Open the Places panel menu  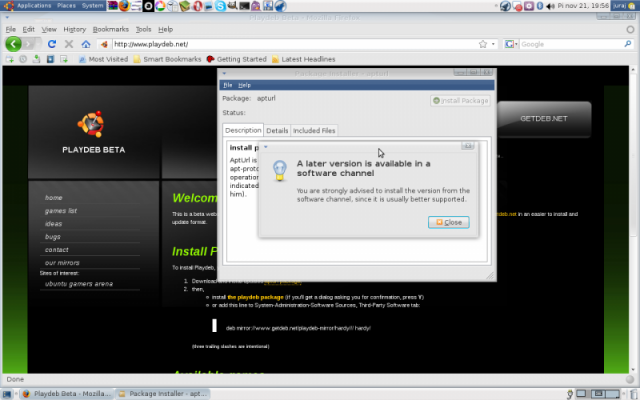click(67, 6)
